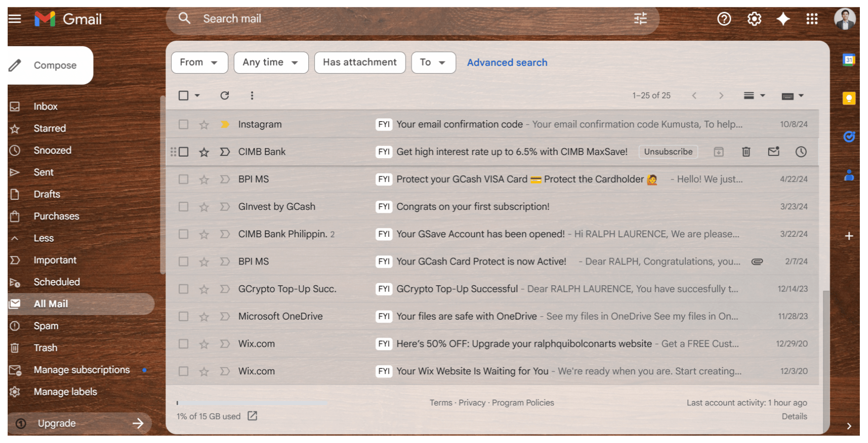Star the Instagram email
The image size is (868, 443).
click(204, 124)
